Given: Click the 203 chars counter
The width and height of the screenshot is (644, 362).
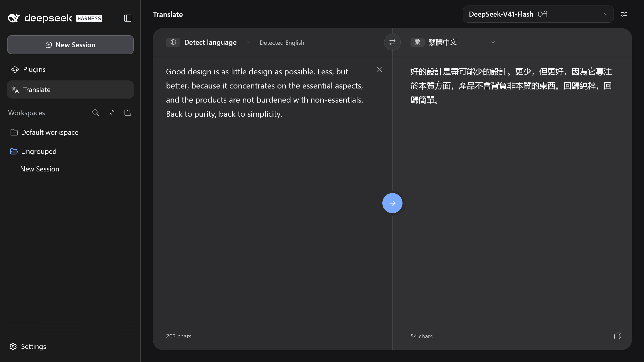Looking at the screenshot, I should point(179,336).
